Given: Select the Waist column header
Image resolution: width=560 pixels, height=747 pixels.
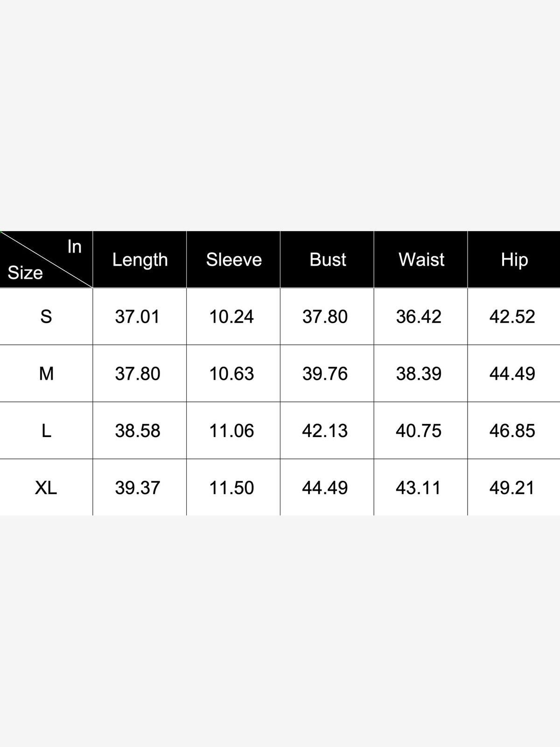Looking at the screenshot, I should [x=421, y=260].
